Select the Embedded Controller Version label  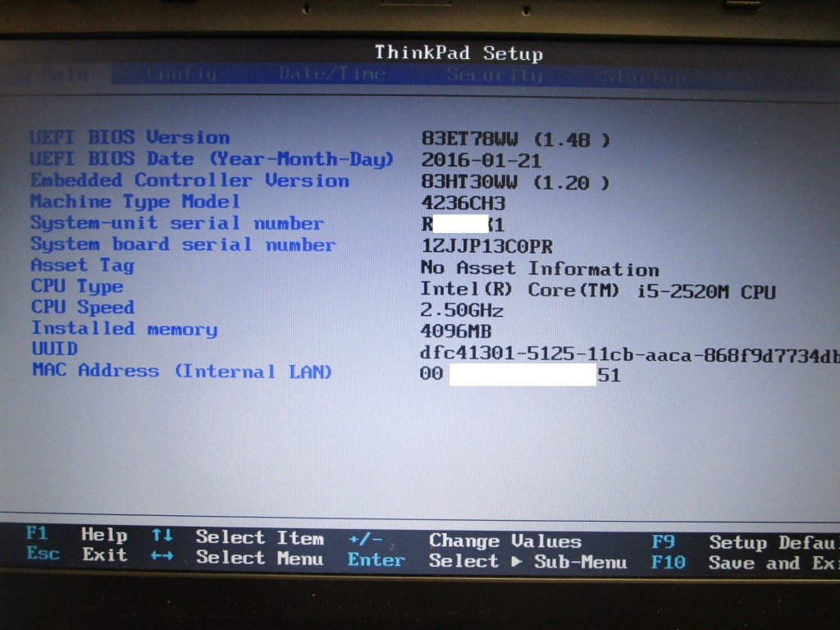pos(190,180)
